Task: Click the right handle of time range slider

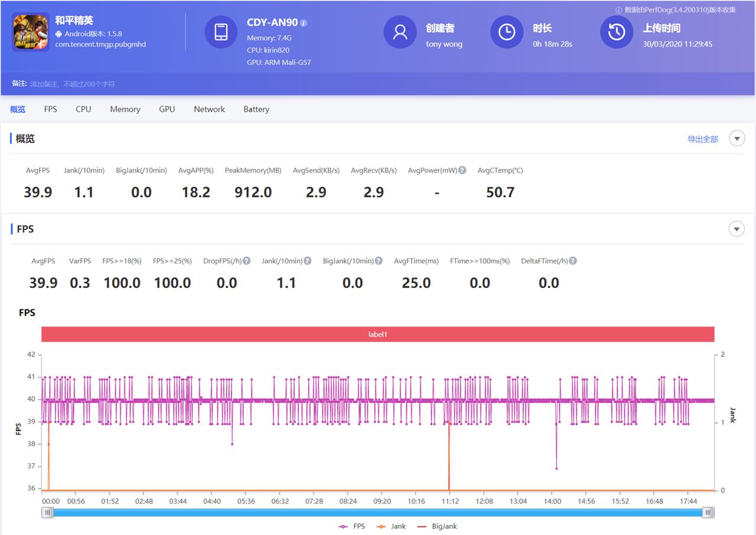Action: coord(708,513)
